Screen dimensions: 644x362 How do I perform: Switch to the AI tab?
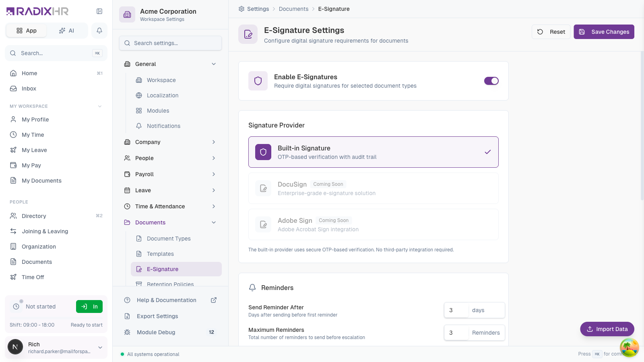tap(67, 31)
